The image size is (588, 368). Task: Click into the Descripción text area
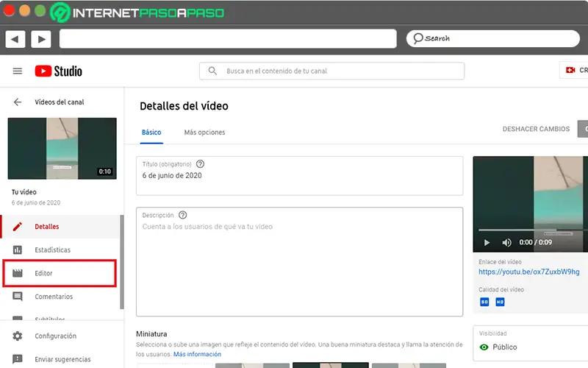point(300,262)
